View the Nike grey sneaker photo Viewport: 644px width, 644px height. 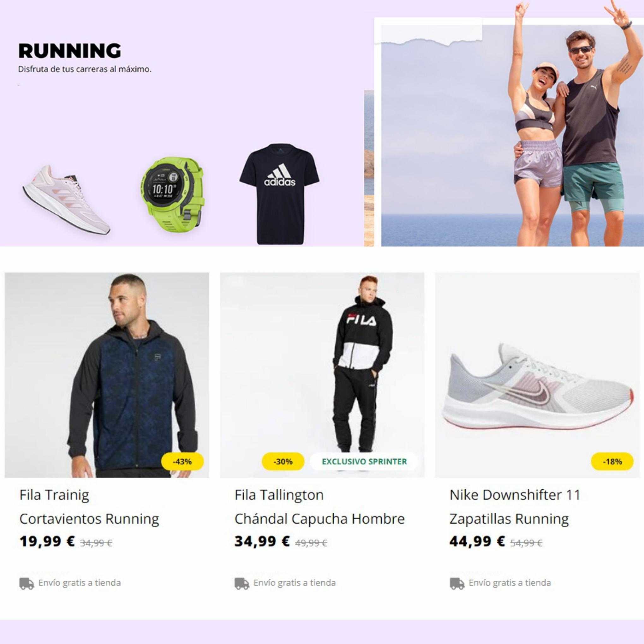pyautogui.click(x=537, y=375)
